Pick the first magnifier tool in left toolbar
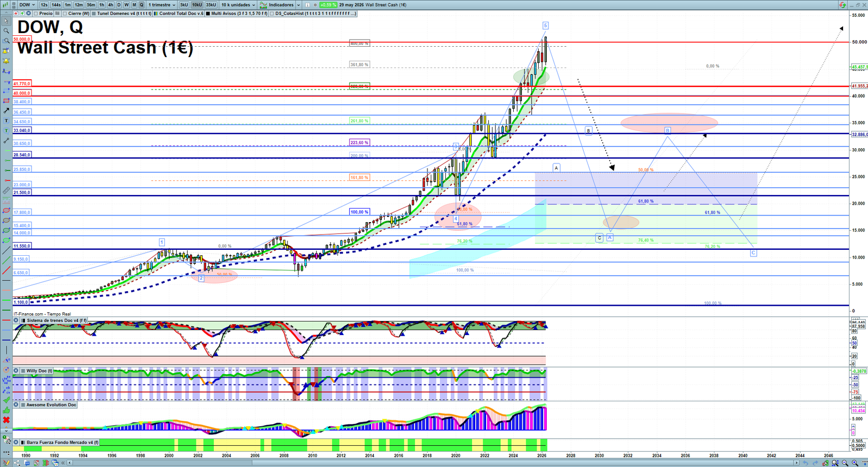868x467 pixels. click(6, 30)
